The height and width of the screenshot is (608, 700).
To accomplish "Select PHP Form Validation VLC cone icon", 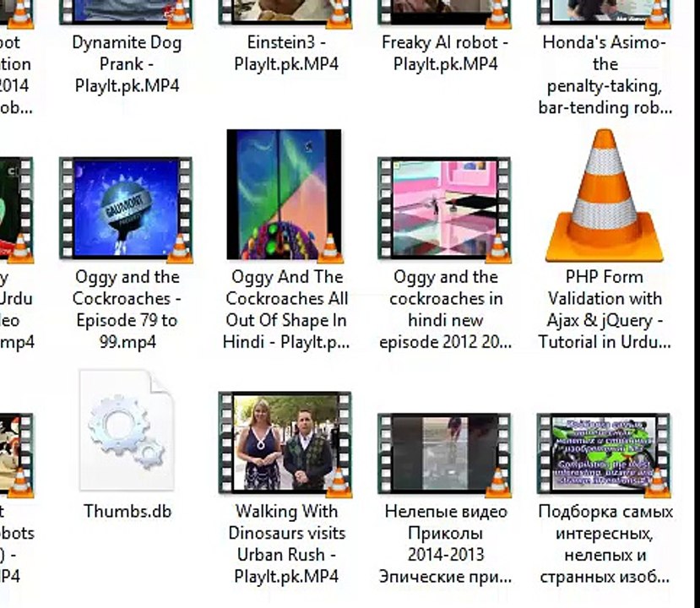I will (x=605, y=195).
